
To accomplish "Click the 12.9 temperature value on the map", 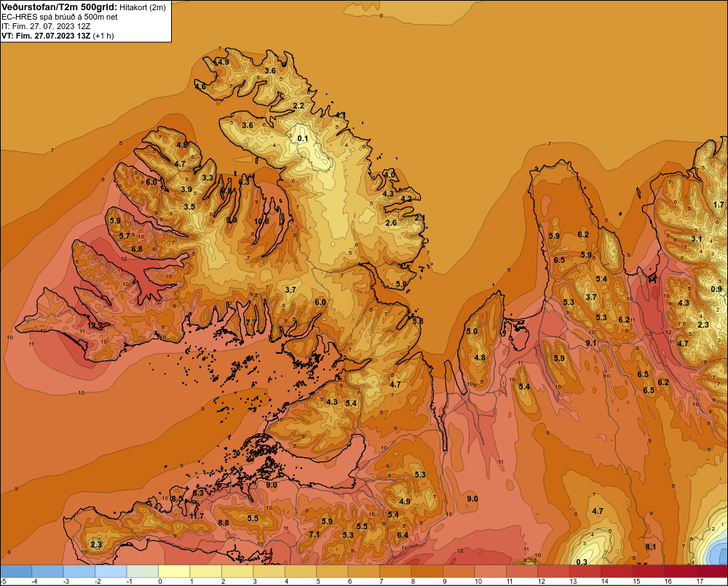I will coord(95,325).
